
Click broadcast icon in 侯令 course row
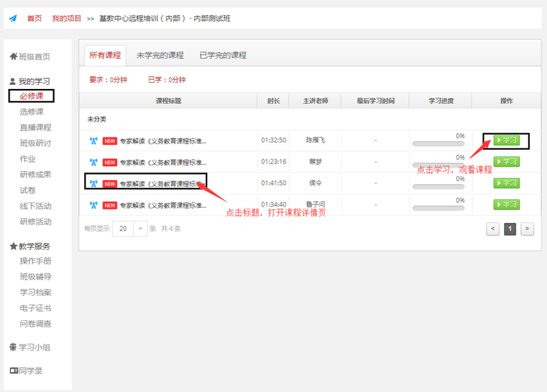click(x=94, y=183)
